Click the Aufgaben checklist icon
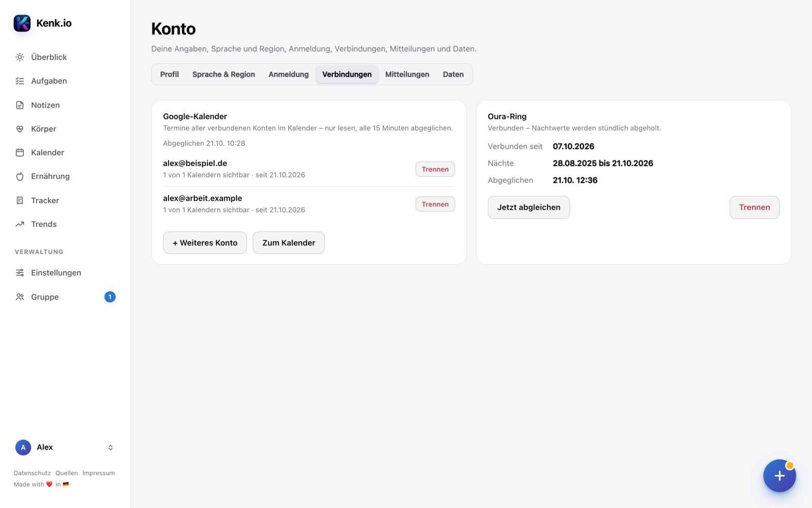Image resolution: width=812 pixels, height=508 pixels. 20,81
